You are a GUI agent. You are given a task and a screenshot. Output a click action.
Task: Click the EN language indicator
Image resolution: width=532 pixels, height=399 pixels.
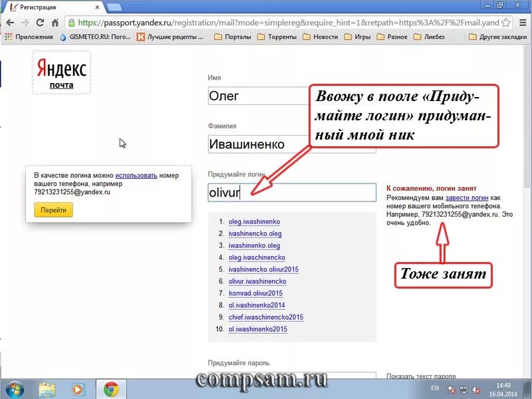(x=435, y=388)
